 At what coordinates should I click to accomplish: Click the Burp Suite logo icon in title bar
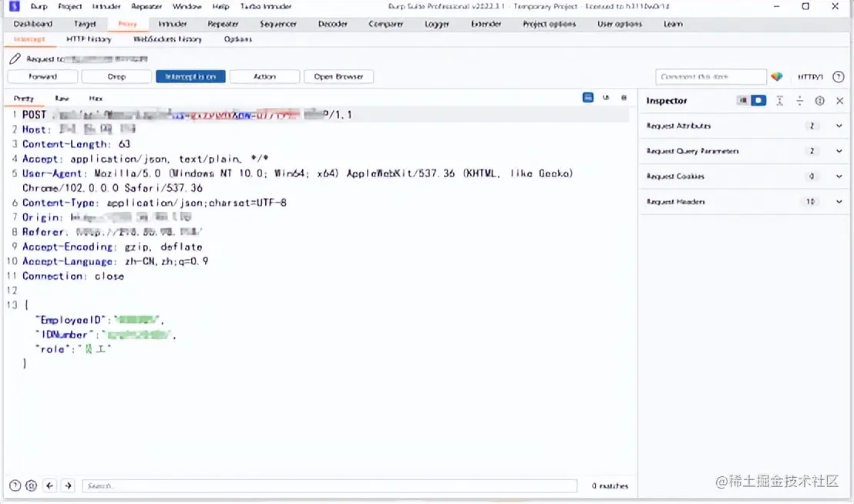click(x=15, y=6)
